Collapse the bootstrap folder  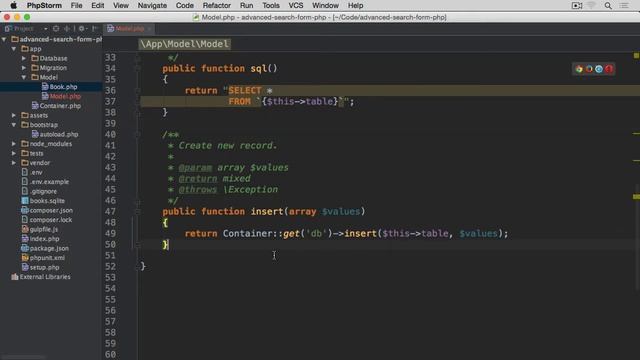[x=14, y=124]
